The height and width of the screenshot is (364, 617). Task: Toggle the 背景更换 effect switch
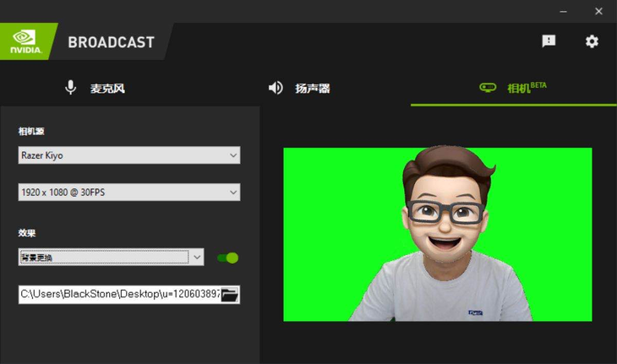point(227,258)
